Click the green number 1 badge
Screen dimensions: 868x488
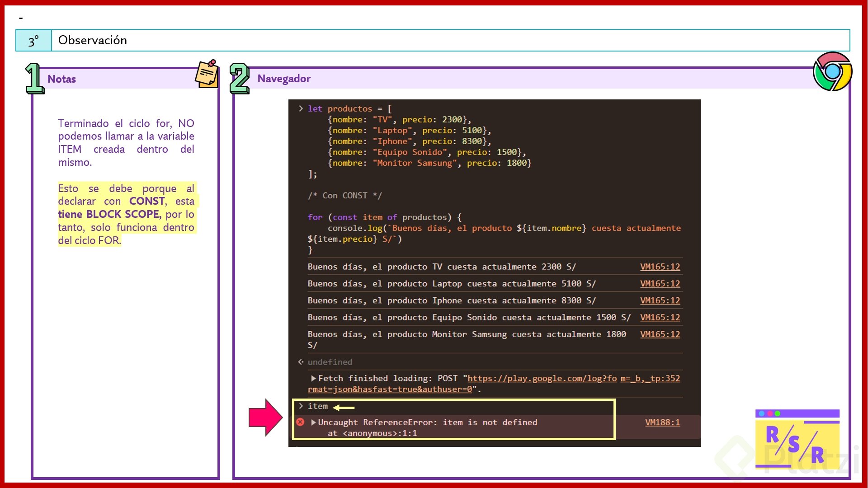click(x=34, y=79)
